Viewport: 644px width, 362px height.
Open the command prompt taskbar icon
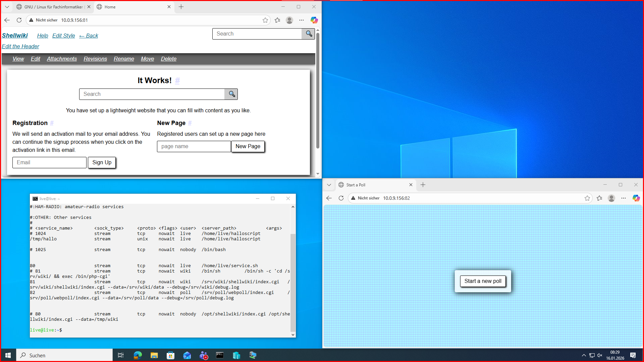220,355
